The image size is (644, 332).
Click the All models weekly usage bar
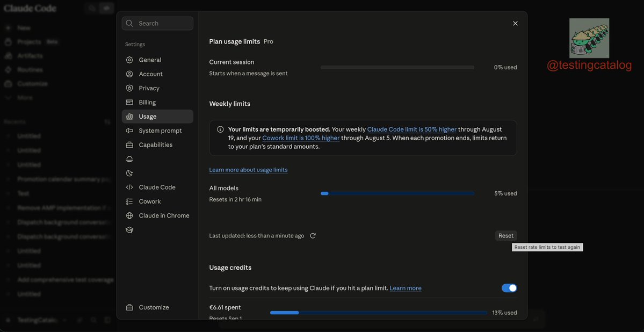pyautogui.click(x=397, y=193)
